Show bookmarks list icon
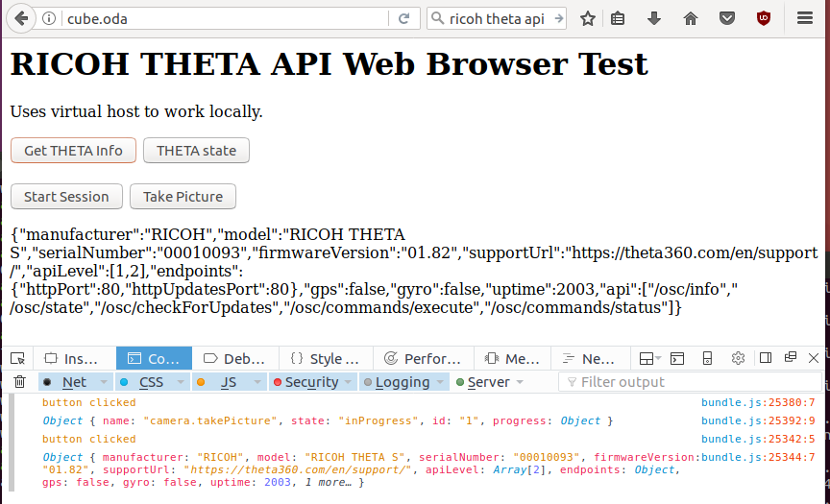Screen dimensions: 830x504 618,19
